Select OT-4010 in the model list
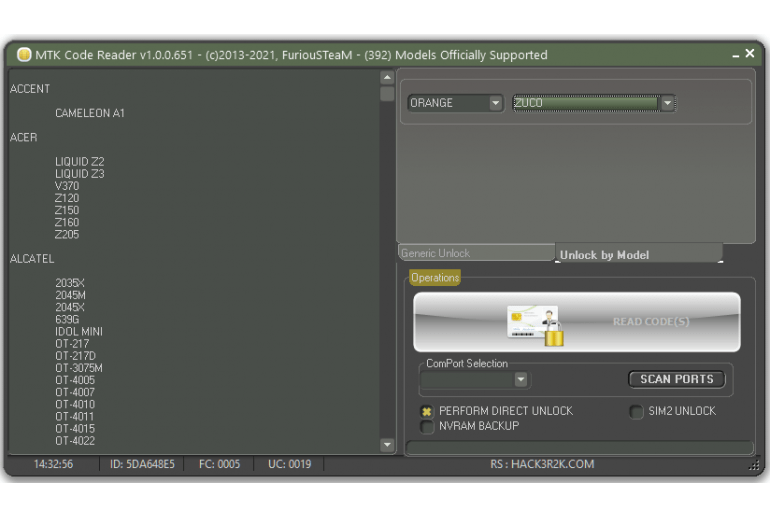The height and width of the screenshot is (518, 770). [x=75, y=405]
